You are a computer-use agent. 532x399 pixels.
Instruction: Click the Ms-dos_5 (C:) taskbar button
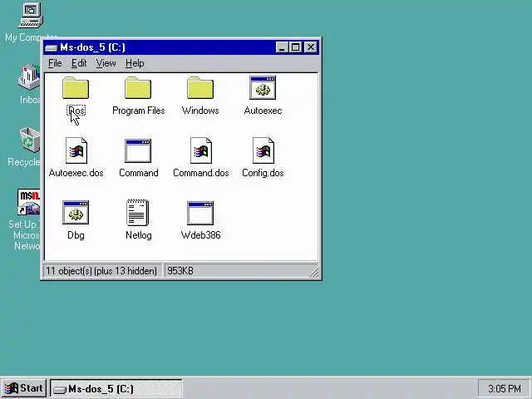click(x=116, y=388)
